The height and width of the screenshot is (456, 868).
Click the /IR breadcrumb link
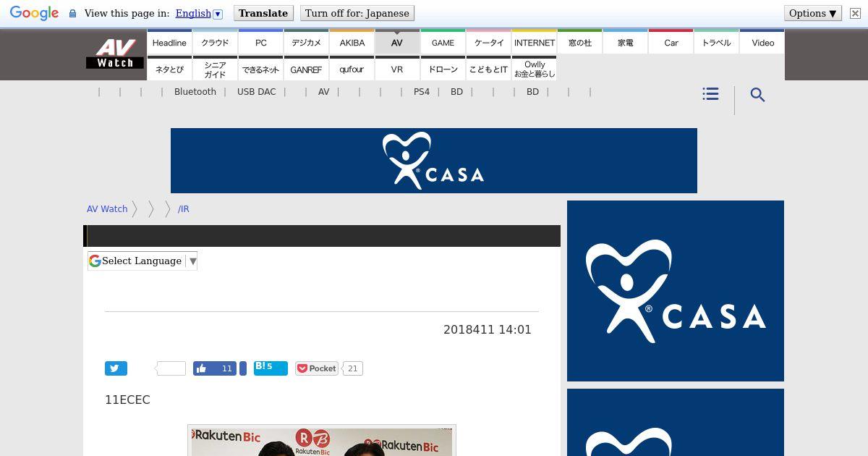pos(184,208)
